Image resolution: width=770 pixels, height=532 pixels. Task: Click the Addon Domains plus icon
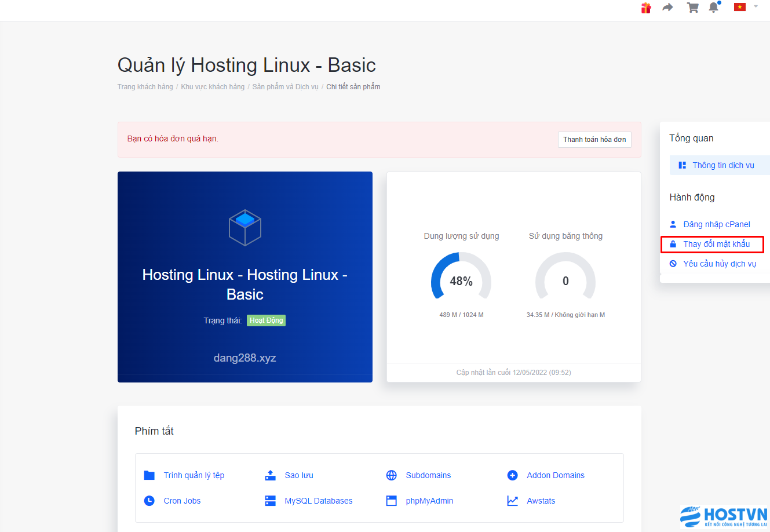pos(512,475)
